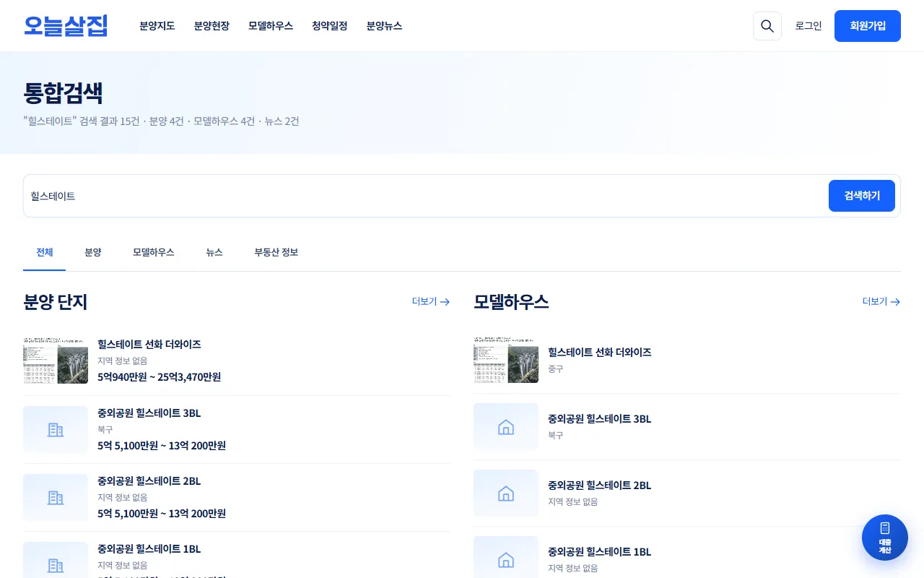
Task: Open 중외공원 힐스테이트 3BL title in 모델하우스 list
Action: 600,419
